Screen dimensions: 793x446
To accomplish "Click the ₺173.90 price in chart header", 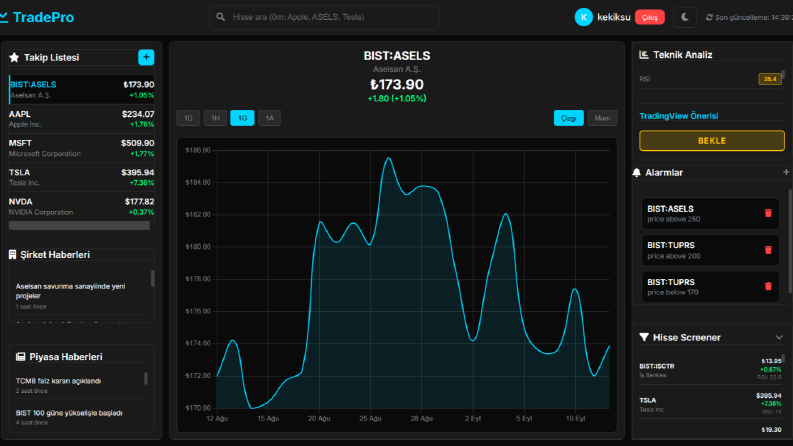I will coord(397,84).
